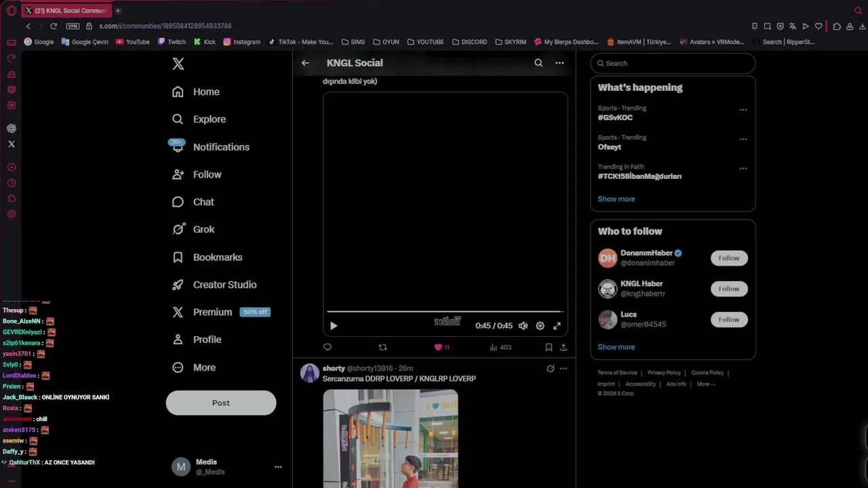The image size is (868, 488).
Task: Open Chat in the X sidebar
Action: pyautogui.click(x=193, y=202)
